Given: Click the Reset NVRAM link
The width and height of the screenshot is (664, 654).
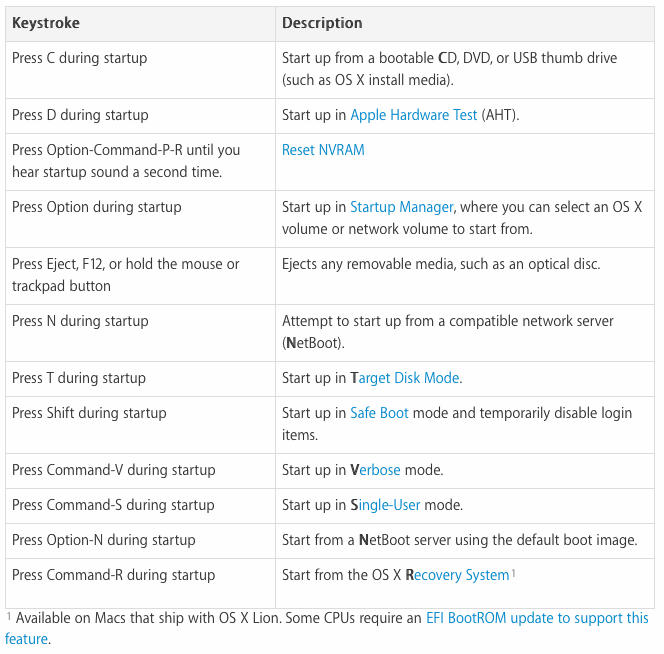Looking at the screenshot, I should click(323, 150).
